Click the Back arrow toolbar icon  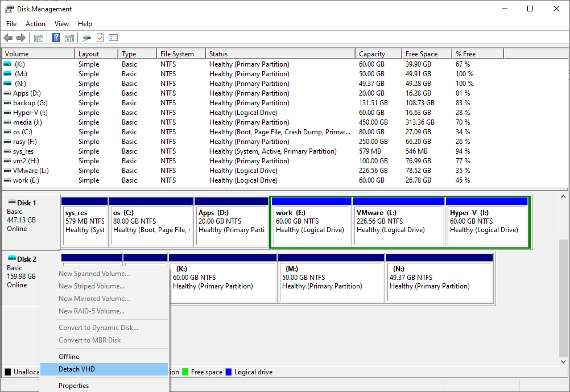click(x=8, y=38)
